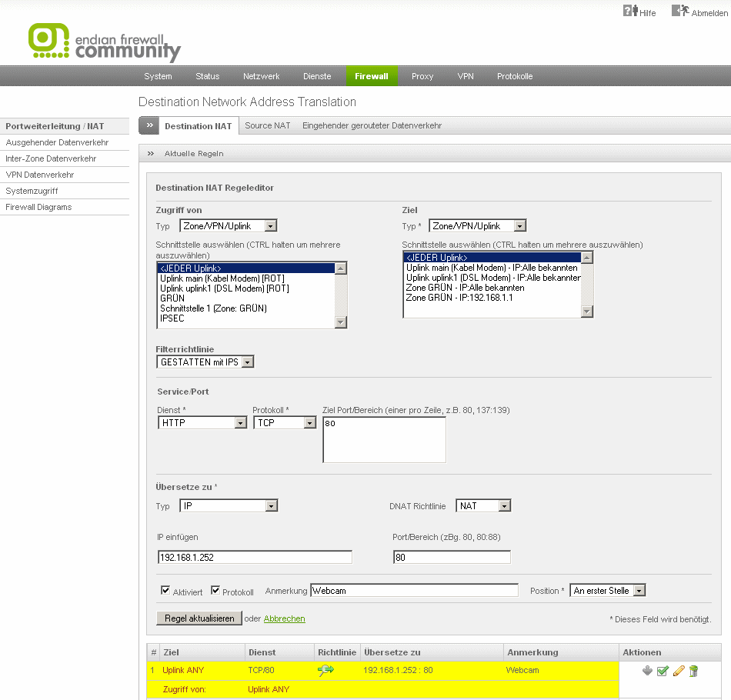Open the Netzwerk menu
Screen dimensions: 731x700
click(261, 76)
